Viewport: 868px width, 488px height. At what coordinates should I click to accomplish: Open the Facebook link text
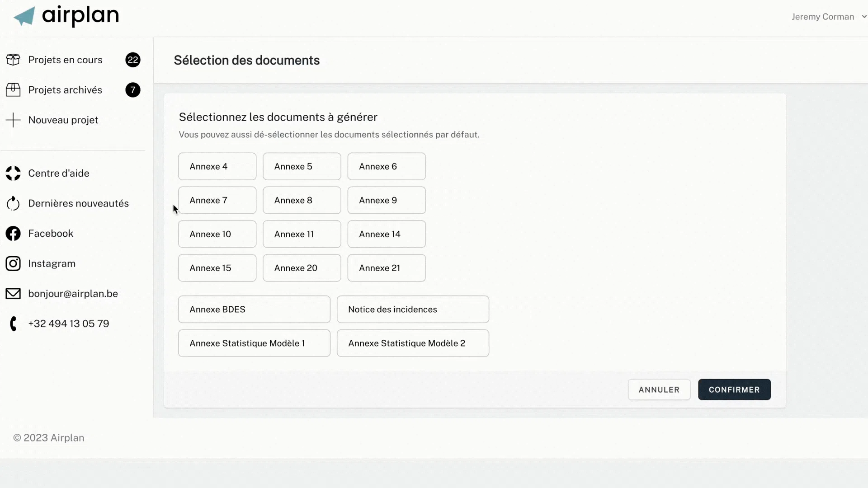[51, 234]
